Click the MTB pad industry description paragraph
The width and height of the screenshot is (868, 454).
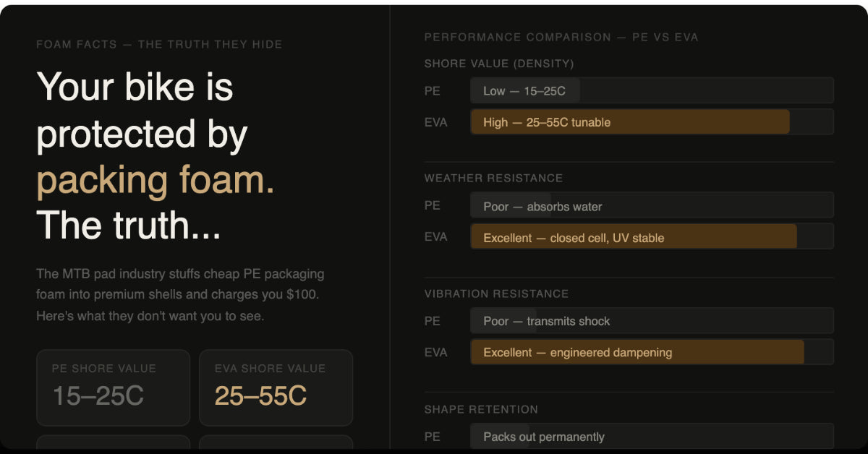click(x=180, y=295)
